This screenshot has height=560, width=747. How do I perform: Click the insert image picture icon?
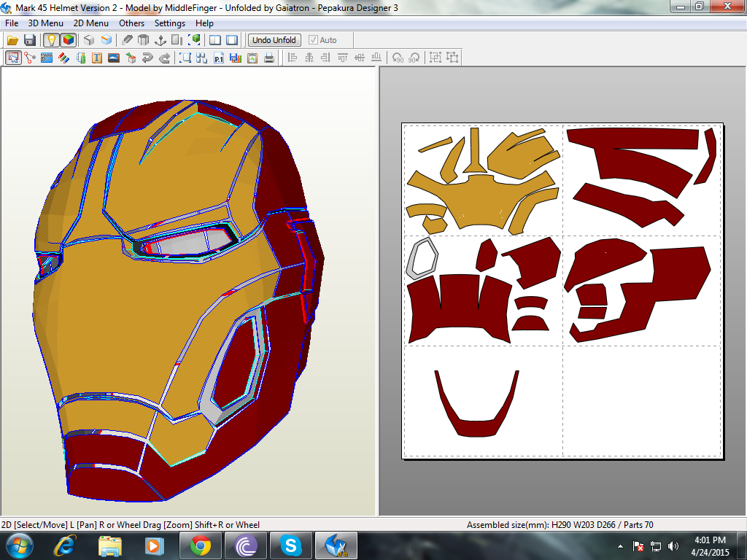[114, 58]
